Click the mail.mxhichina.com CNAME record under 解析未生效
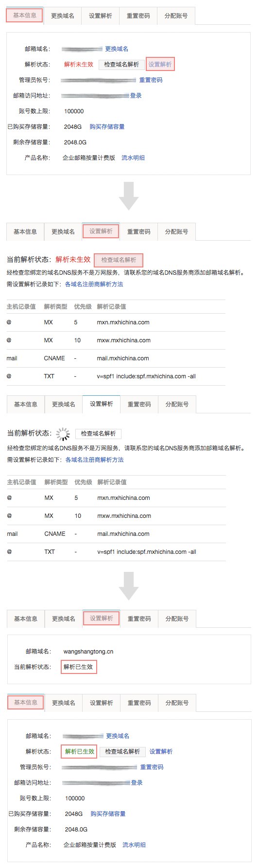258x868 pixels. 123,358
